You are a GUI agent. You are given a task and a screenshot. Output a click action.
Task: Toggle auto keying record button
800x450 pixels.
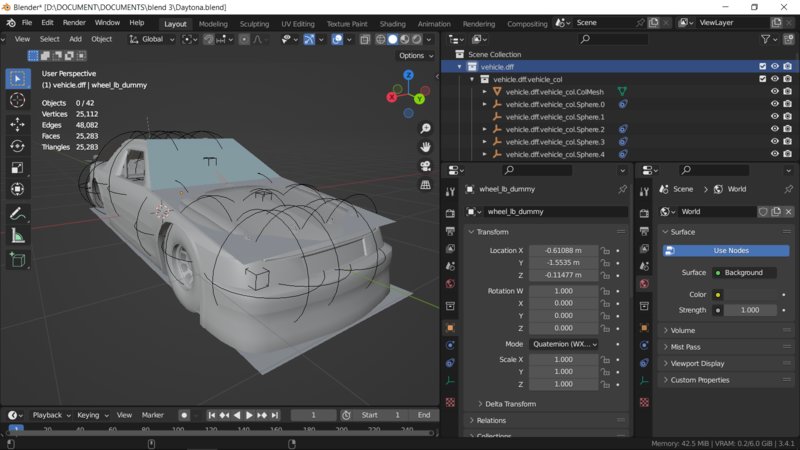pyautogui.click(x=184, y=415)
